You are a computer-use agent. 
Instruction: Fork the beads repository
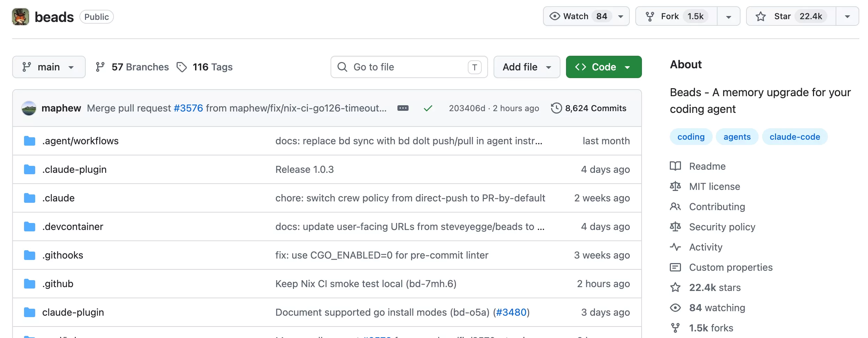(x=676, y=16)
